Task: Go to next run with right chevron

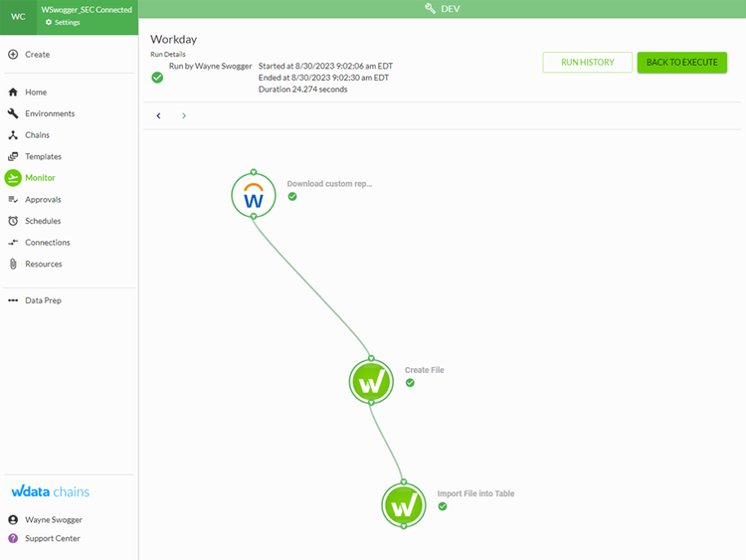Action: coord(184,115)
